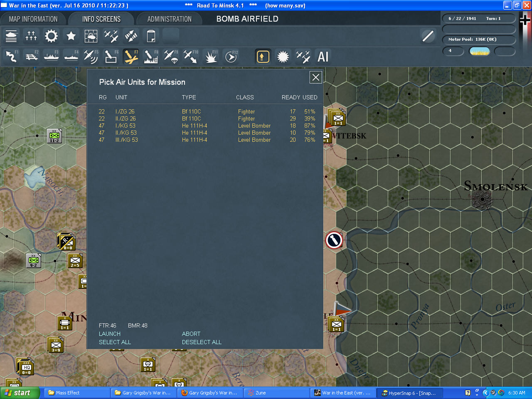Select the F7 bomb airfield mode

tap(131, 57)
